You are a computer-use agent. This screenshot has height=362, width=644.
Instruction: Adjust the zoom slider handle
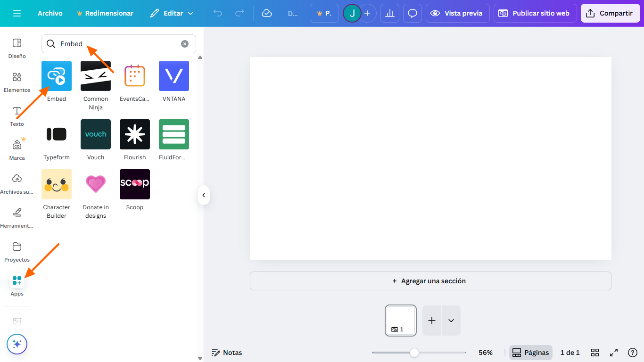[414, 353]
